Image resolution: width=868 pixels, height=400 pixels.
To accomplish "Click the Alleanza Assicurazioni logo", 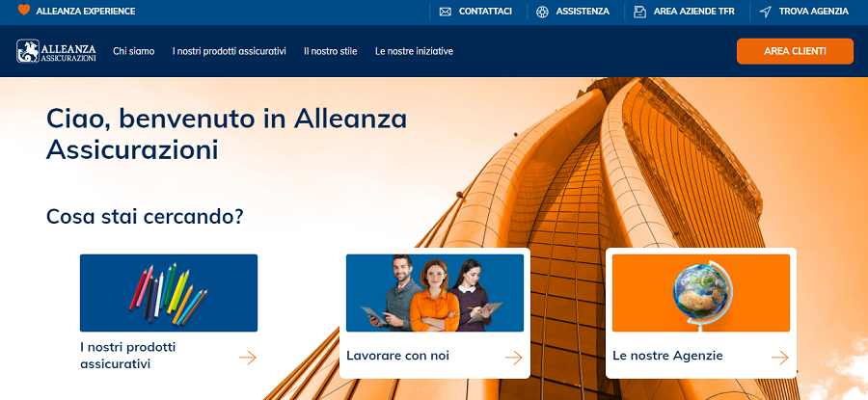I will click(56, 51).
